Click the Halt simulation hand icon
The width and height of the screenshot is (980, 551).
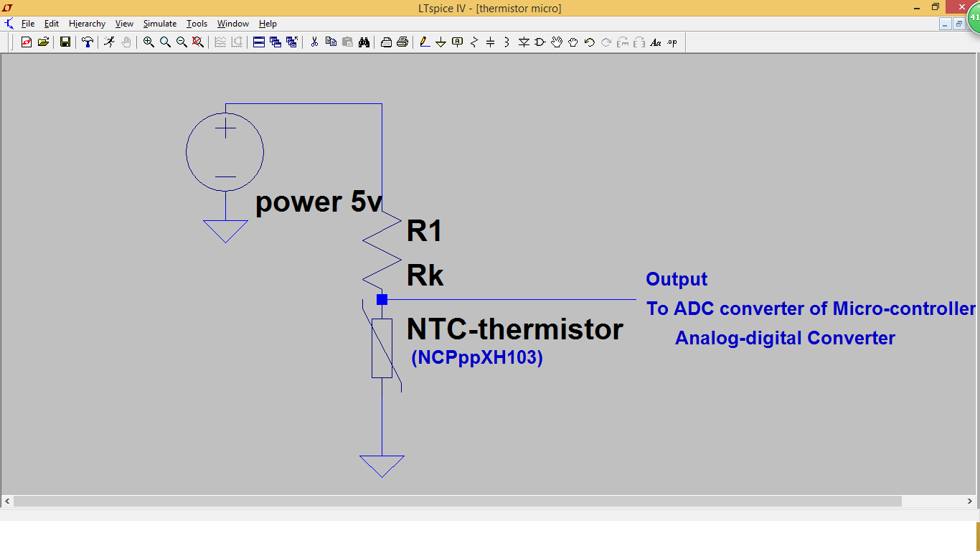pyautogui.click(x=126, y=42)
